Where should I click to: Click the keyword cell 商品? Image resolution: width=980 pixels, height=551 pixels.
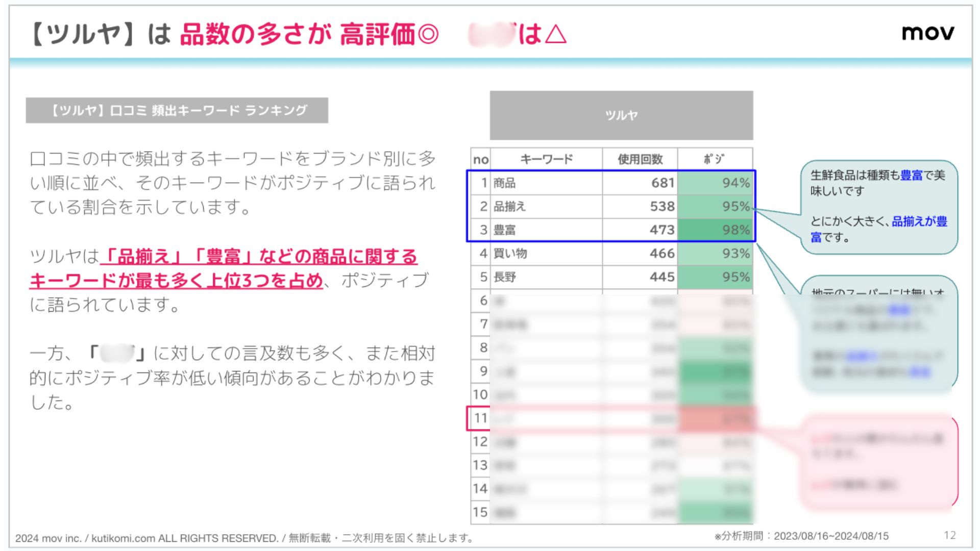coord(546,183)
